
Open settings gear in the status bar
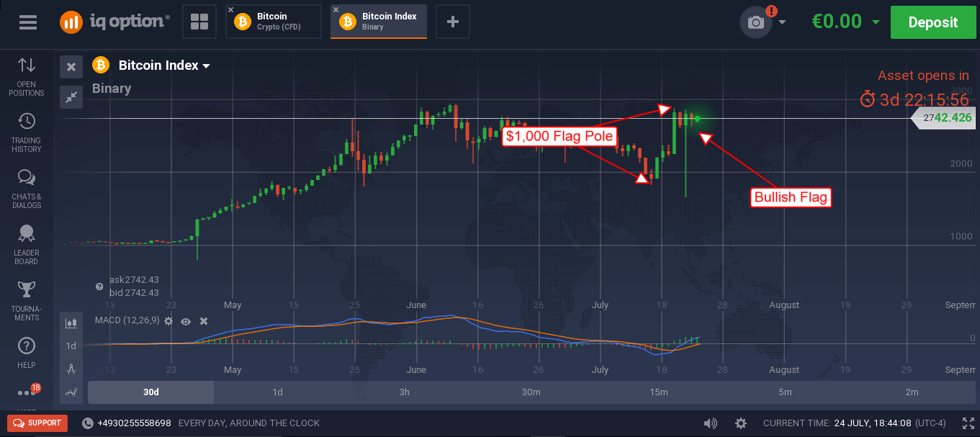741,423
